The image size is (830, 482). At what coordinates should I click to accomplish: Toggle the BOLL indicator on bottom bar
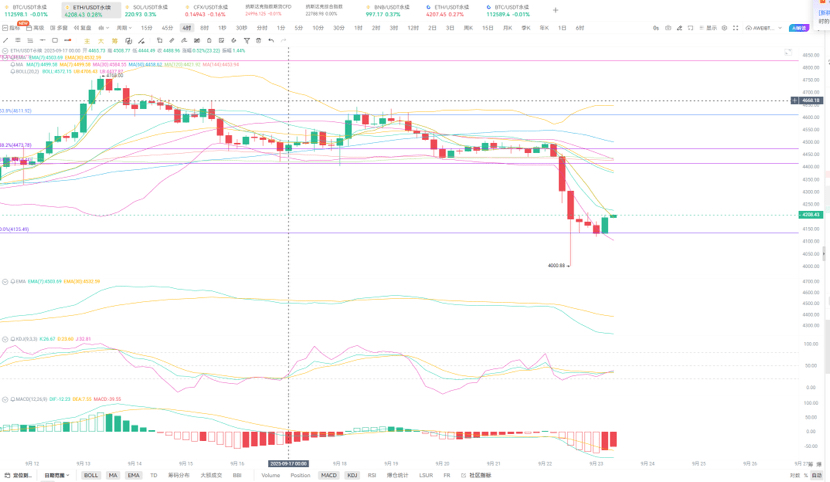91,475
